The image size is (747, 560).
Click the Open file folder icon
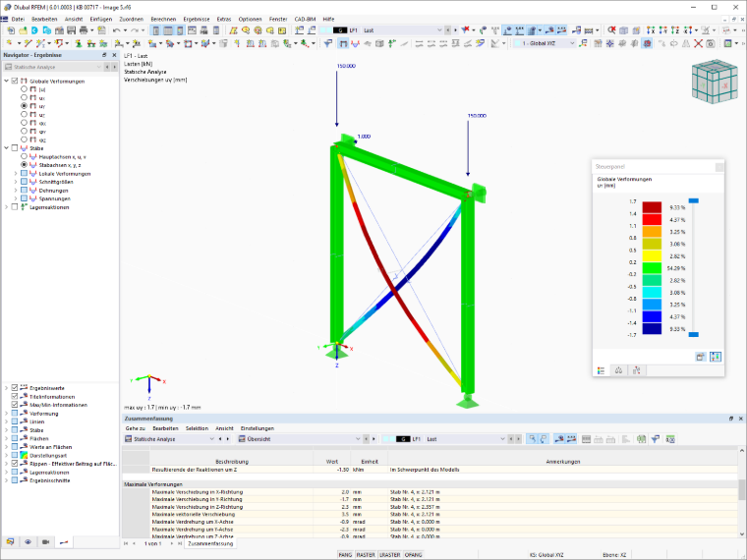pyautogui.click(x=23, y=30)
